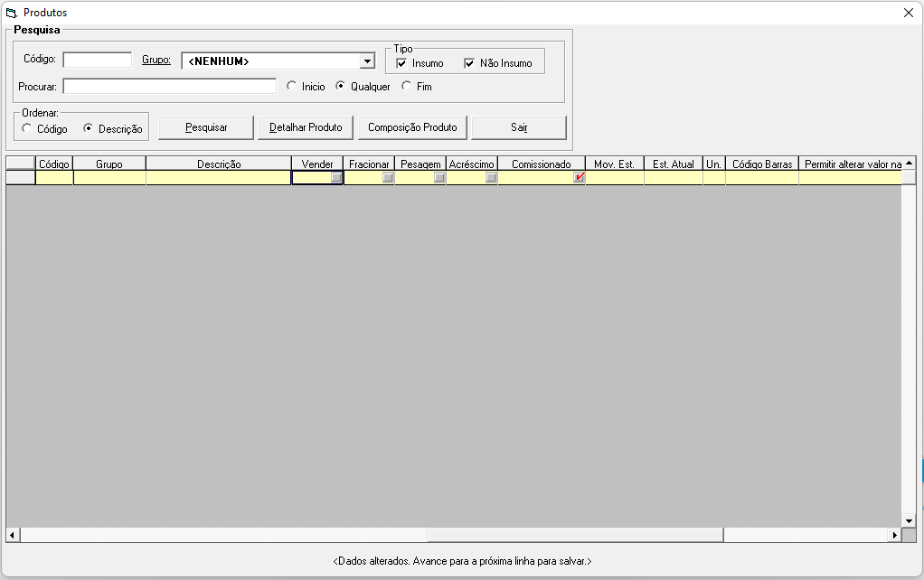Click the horizontal scrollbar right arrow

tap(895, 535)
